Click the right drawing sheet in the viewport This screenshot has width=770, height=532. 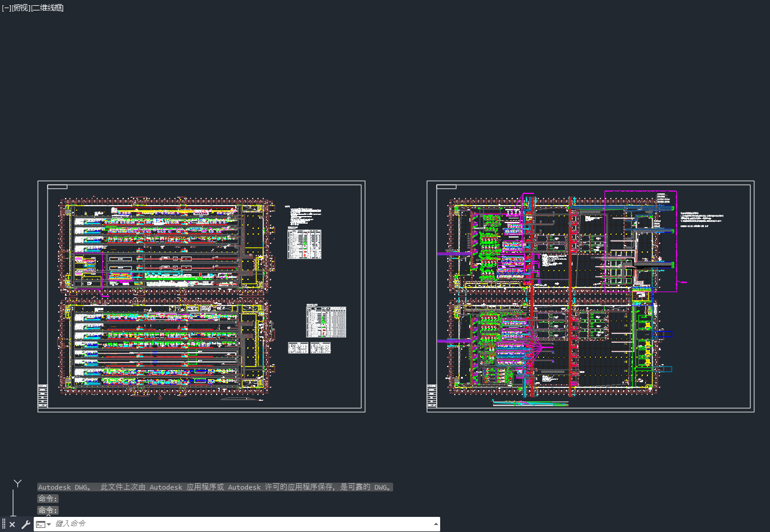tap(591, 297)
